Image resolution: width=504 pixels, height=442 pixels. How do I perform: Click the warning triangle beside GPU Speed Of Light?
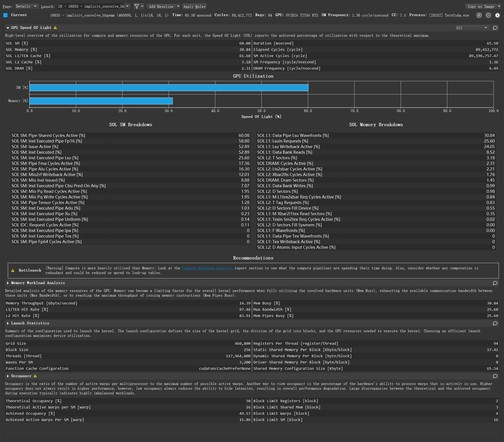pyautogui.click(x=55, y=28)
